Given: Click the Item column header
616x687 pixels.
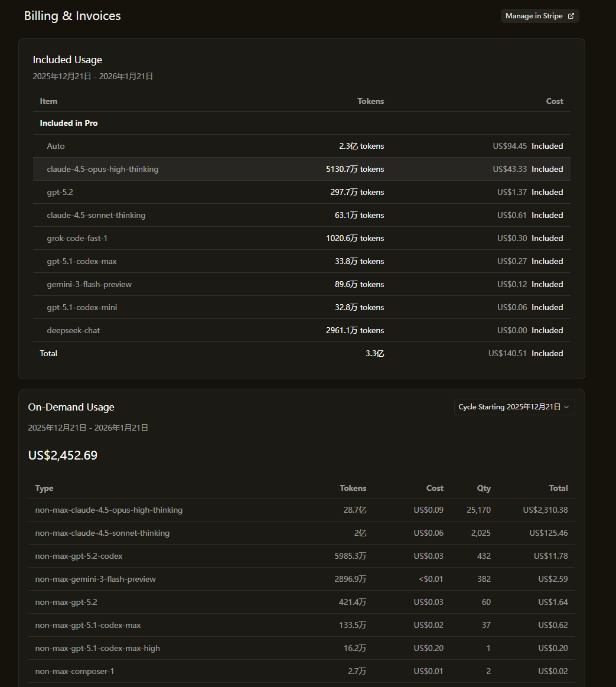Looking at the screenshot, I should pos(48,101).
